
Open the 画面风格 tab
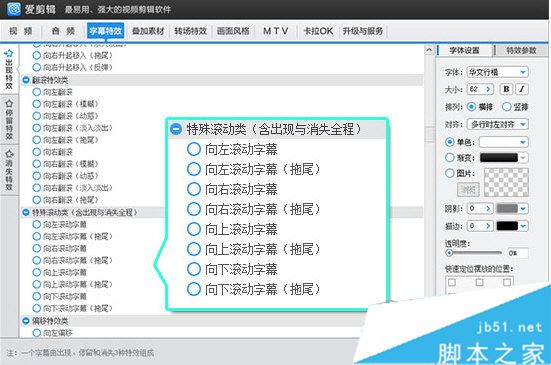(x=233, y=31)
